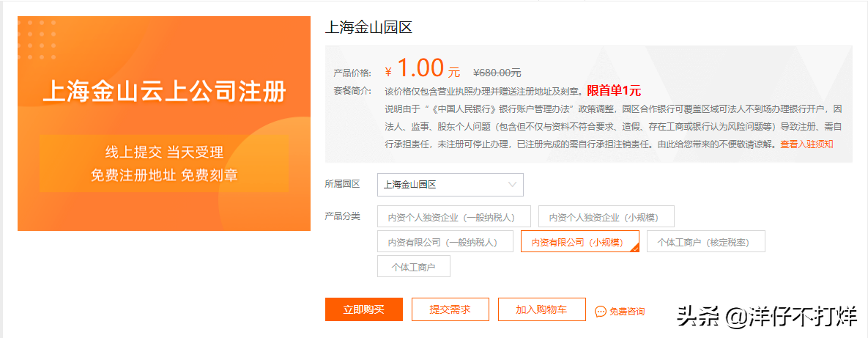Click the 产品分类 label
Image resolution: width=868 pixels, height=338 pixels.
(x=342, y=216)
